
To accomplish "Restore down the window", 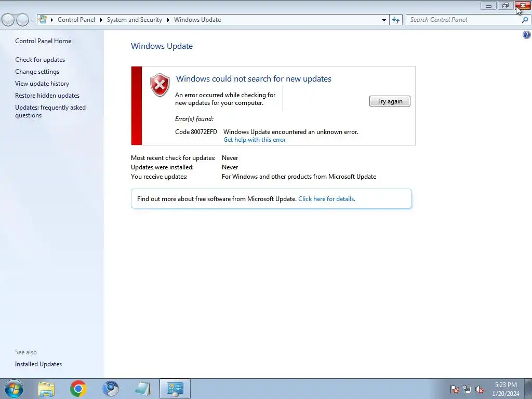I will click(506, 5).
